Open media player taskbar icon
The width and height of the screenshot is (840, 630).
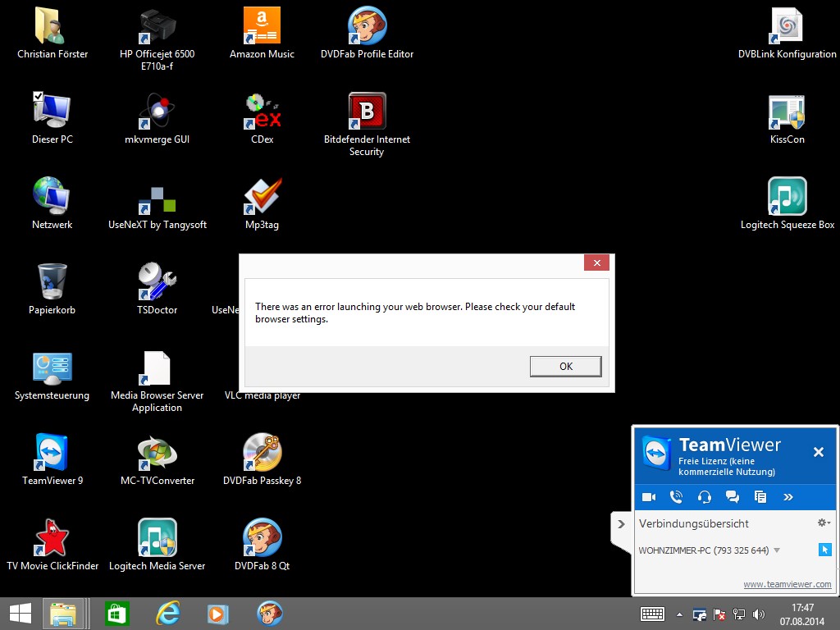click(217, 614)
